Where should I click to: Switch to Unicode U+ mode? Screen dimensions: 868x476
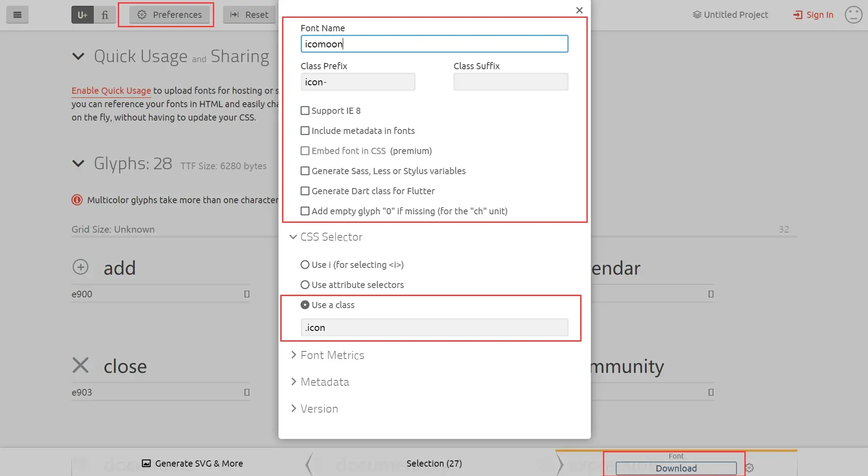[83, 15]
